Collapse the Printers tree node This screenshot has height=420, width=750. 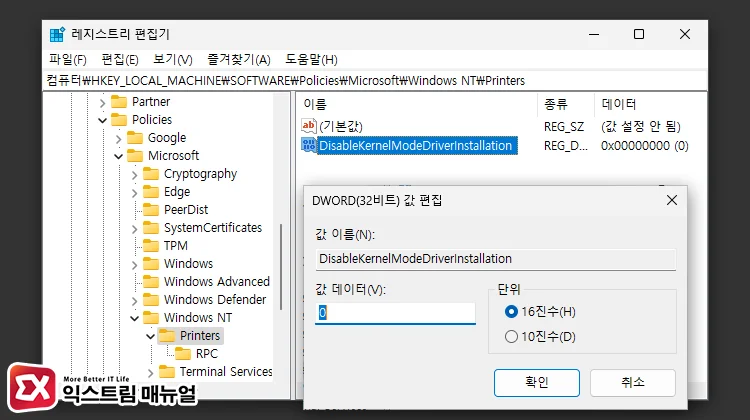tap(150, 336)
